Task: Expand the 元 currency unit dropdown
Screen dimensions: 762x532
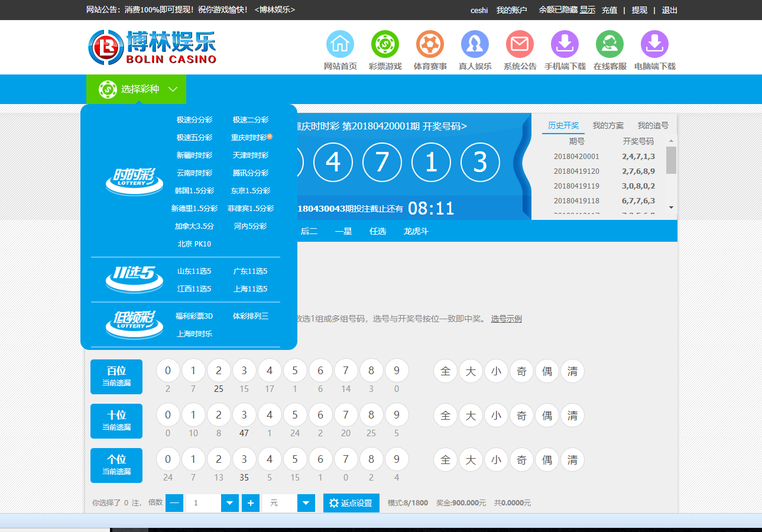Action: 306,503
